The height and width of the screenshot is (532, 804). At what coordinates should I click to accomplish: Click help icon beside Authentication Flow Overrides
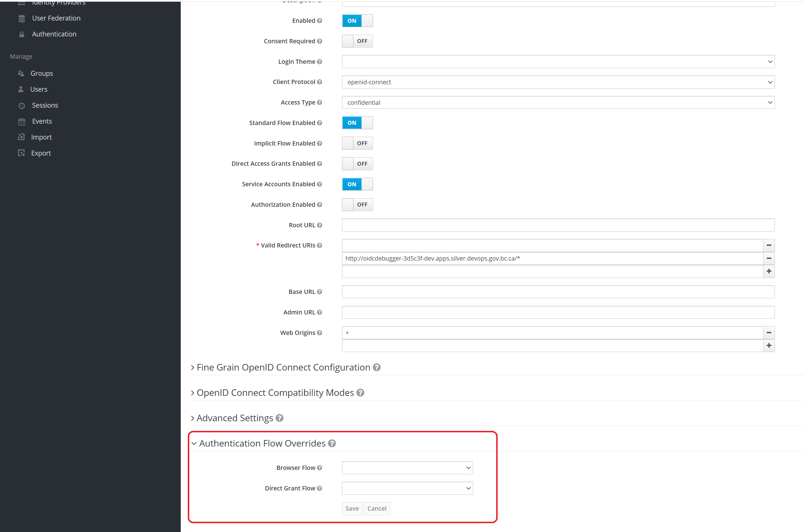pyautogui.click(x=332, y=443)
